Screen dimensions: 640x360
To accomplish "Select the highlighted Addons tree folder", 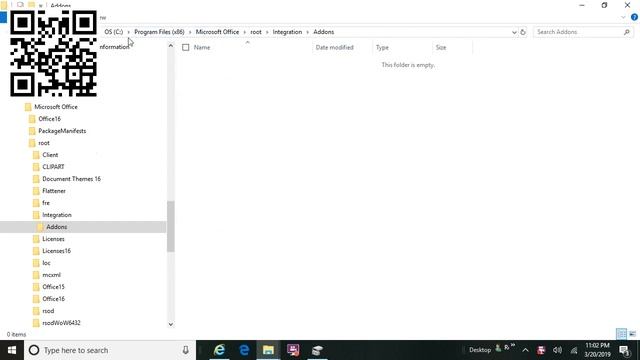I will click(57, 227).
